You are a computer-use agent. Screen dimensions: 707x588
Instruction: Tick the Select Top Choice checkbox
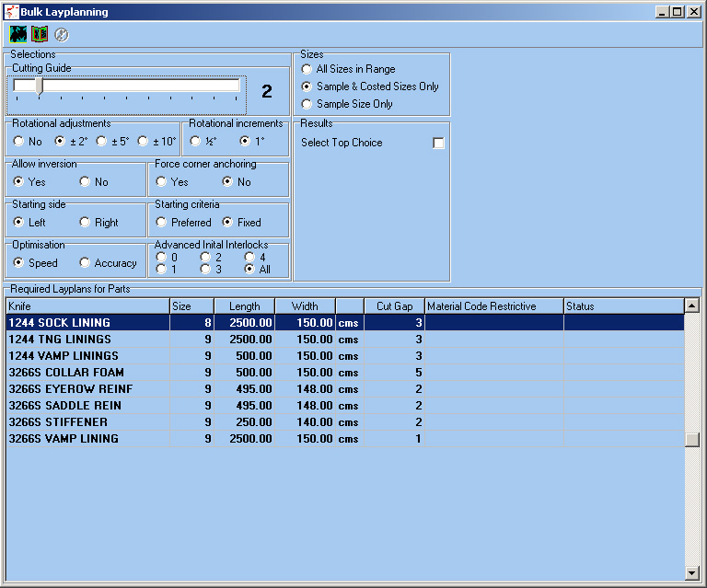click(438, 143)
